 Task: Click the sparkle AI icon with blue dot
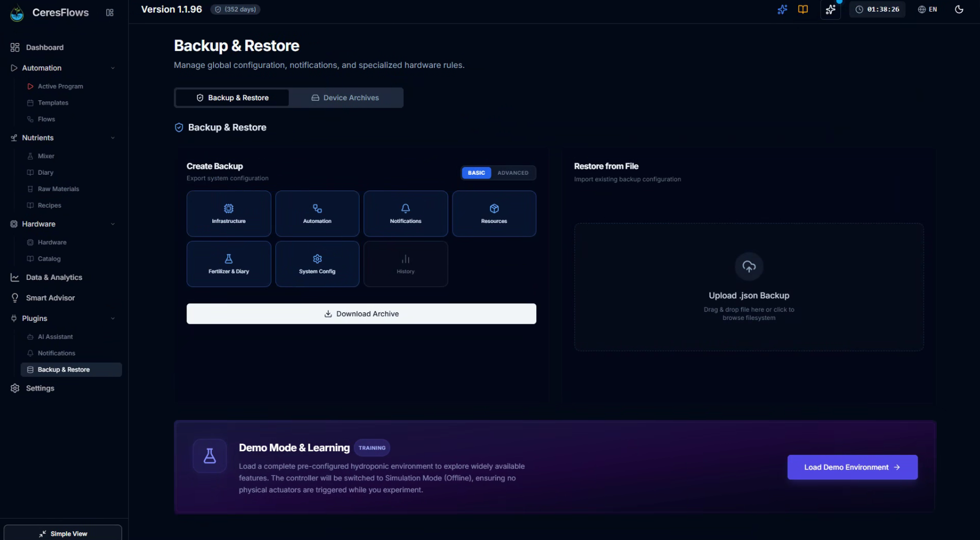pos(831,9)
